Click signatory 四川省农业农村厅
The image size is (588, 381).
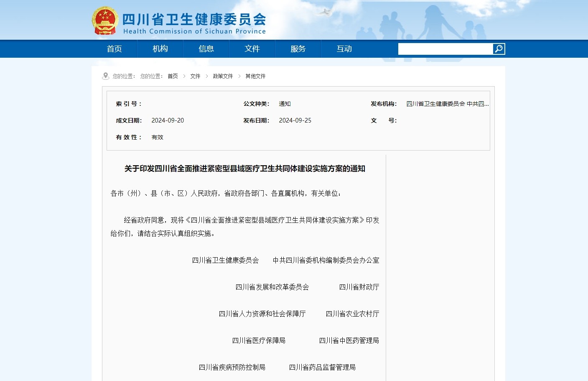click(x=352, y=314)
